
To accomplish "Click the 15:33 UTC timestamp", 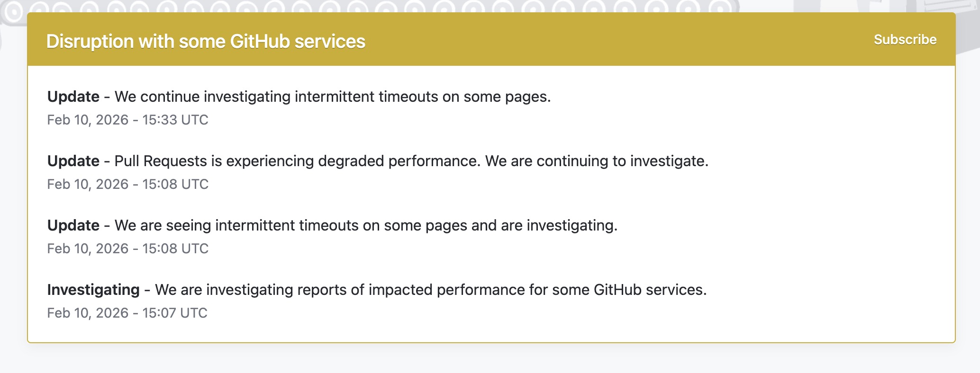I will [x=127, y=120].
